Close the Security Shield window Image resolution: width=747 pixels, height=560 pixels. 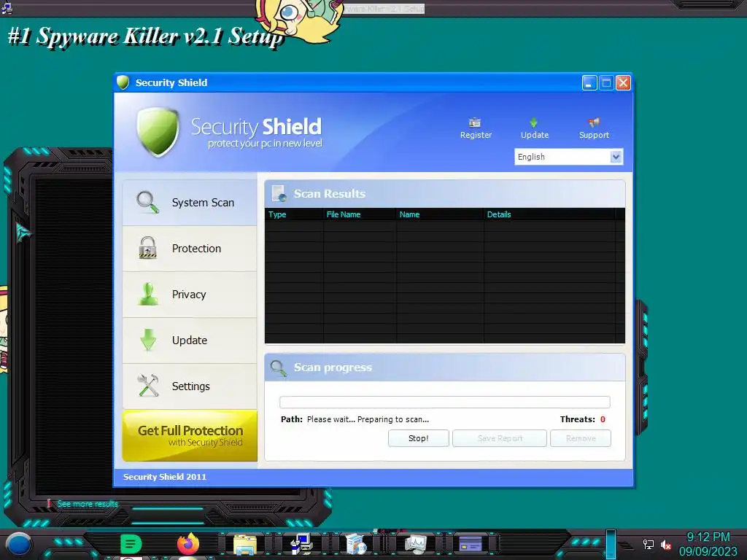tap(623, 83)
